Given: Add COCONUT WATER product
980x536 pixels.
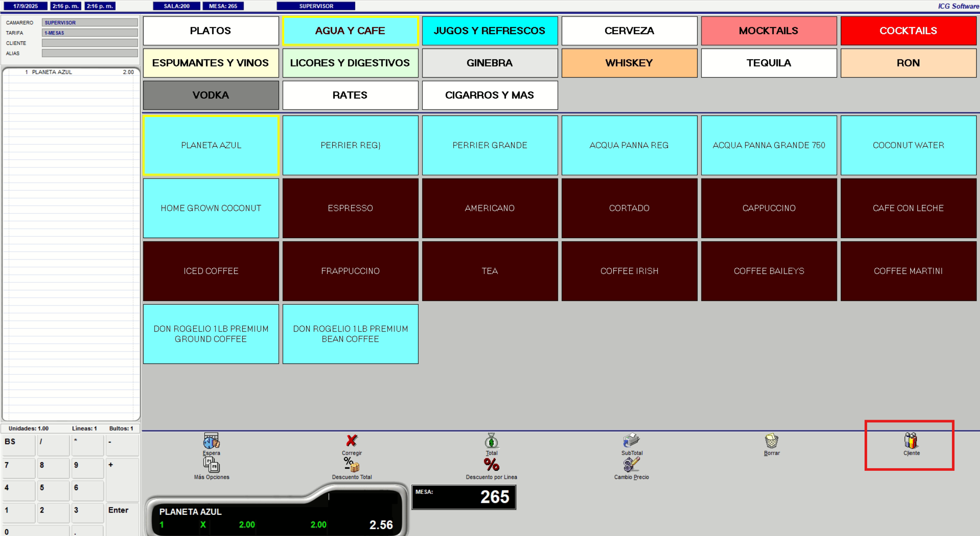Looking at the screenshot, I should 908,145.
